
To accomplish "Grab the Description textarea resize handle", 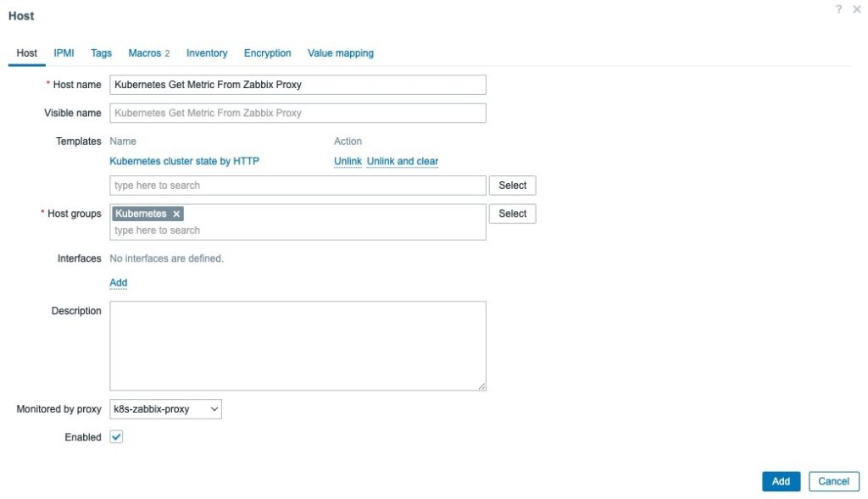I will (482, 386).
